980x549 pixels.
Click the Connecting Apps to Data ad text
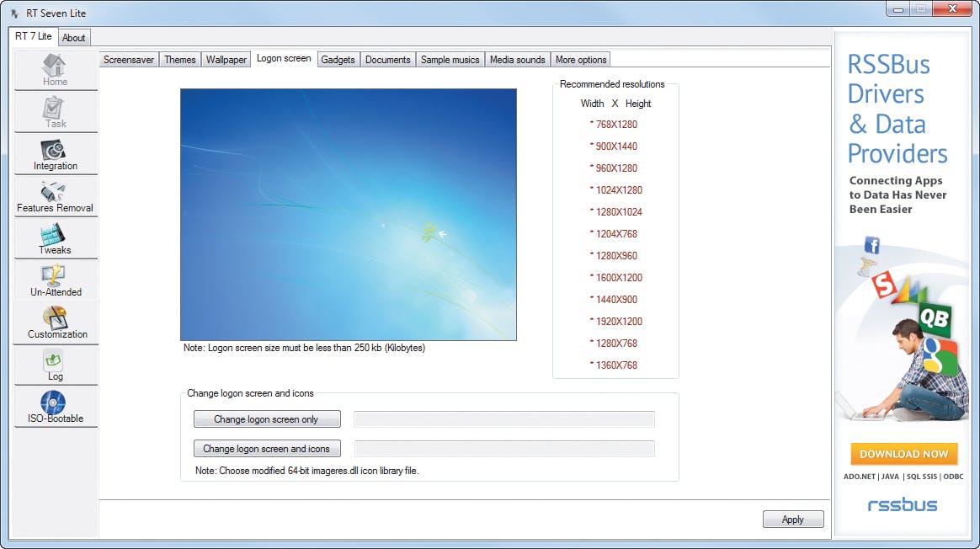coord(897,195)
